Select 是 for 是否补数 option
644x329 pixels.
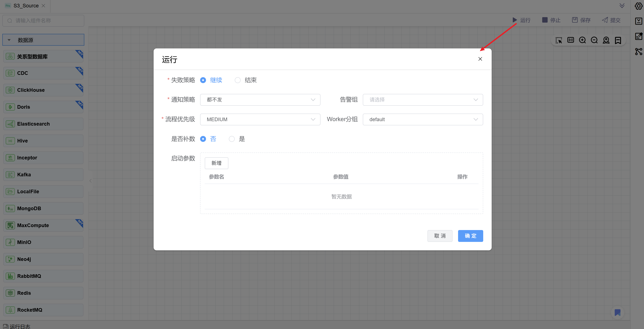pos(232,139)
